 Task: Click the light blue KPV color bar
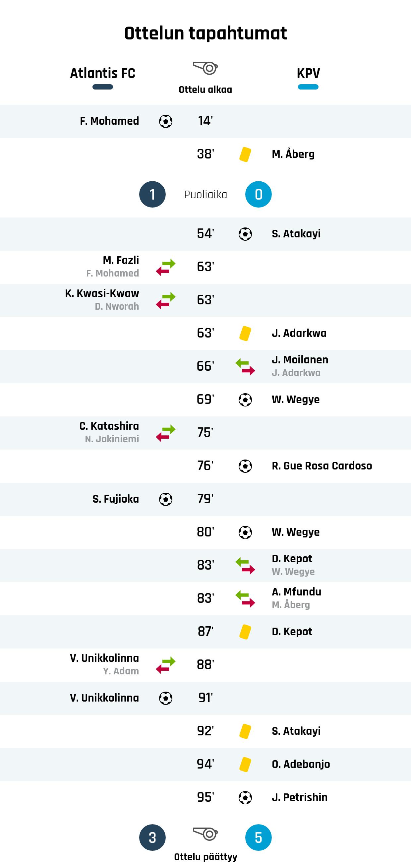[308, 87]
